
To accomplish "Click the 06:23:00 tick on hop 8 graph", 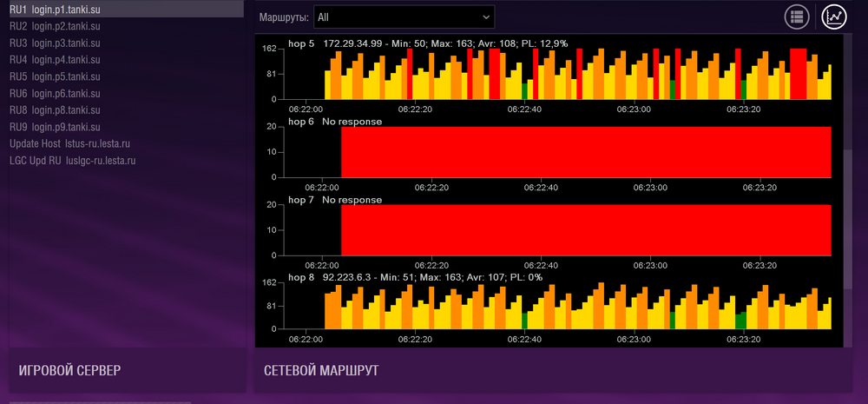I will 635,339.
